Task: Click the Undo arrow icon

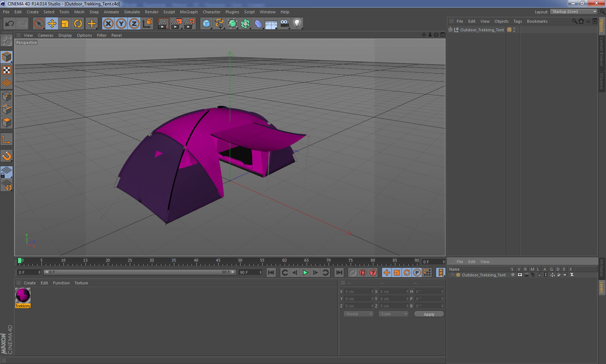Action: point(9,24)
